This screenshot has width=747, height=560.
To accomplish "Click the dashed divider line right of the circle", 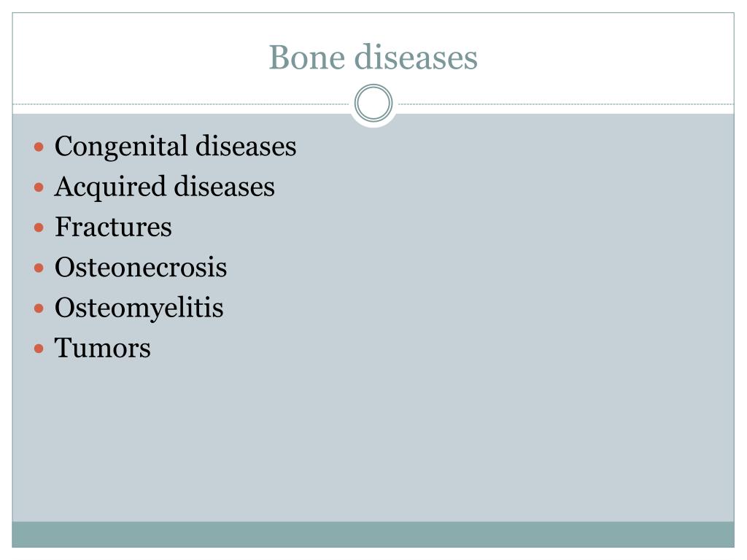I will coord(562,104).
